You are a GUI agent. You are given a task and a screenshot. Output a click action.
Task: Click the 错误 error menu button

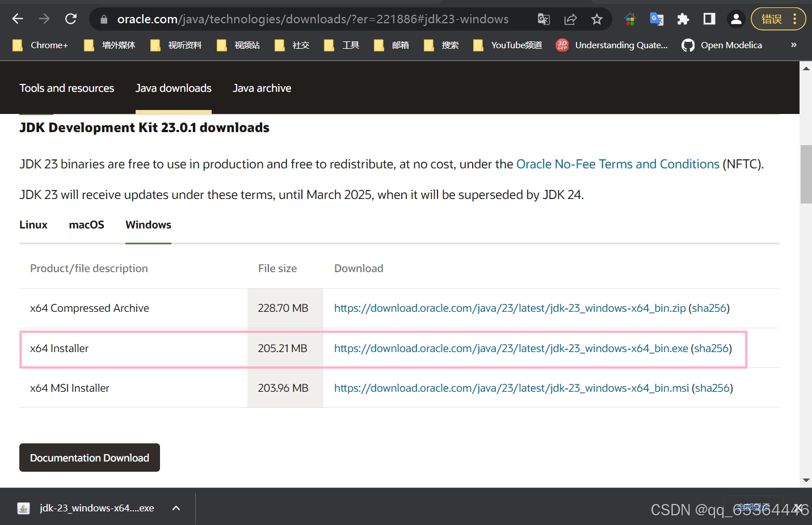point(779,19)
